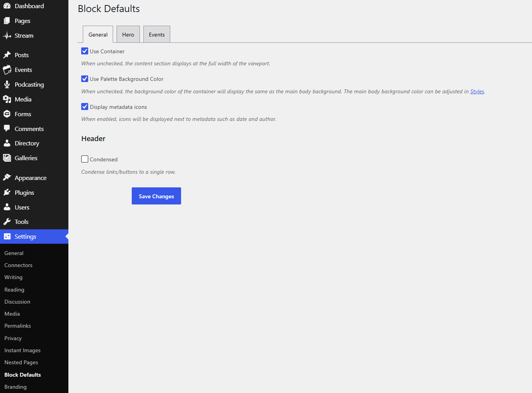Screen dimensions: 532x393
Task: Click the Display metadata icons label
Action: (x=119, y=107)
